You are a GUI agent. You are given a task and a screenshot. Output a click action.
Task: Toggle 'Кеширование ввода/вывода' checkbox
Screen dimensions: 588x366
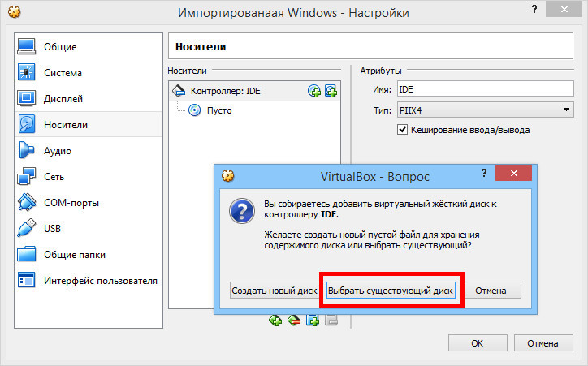(402, 130)
